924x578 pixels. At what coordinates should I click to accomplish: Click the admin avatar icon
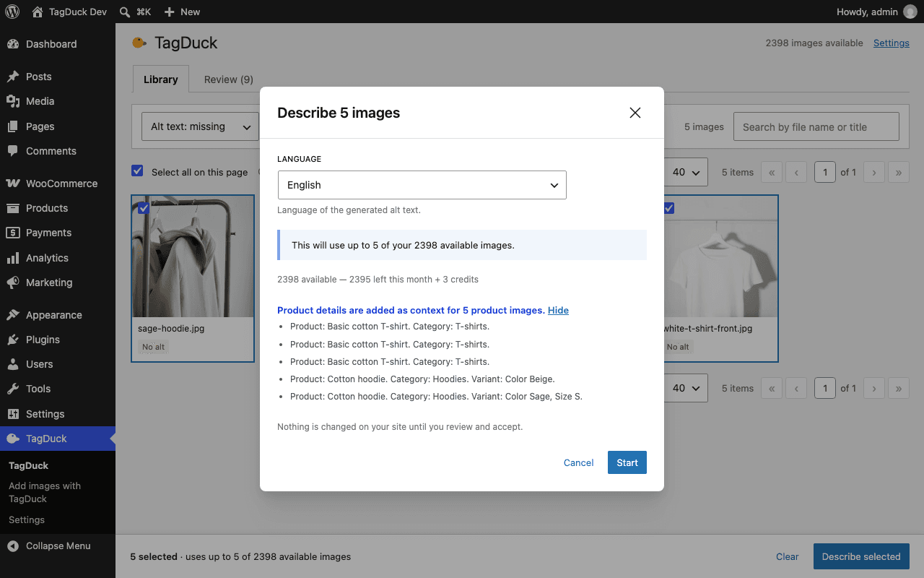coord(910,12)
